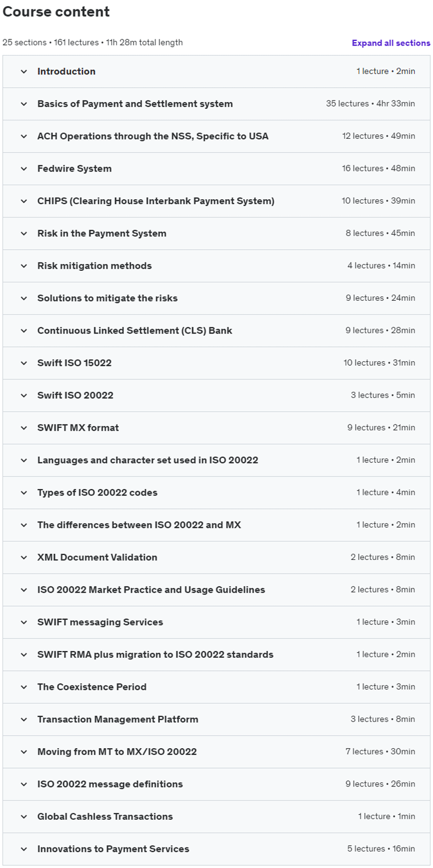Viewport: 433px width, 868px height.
Task: Click chevron for Transaction Management Platform
Action: [24, 719]
